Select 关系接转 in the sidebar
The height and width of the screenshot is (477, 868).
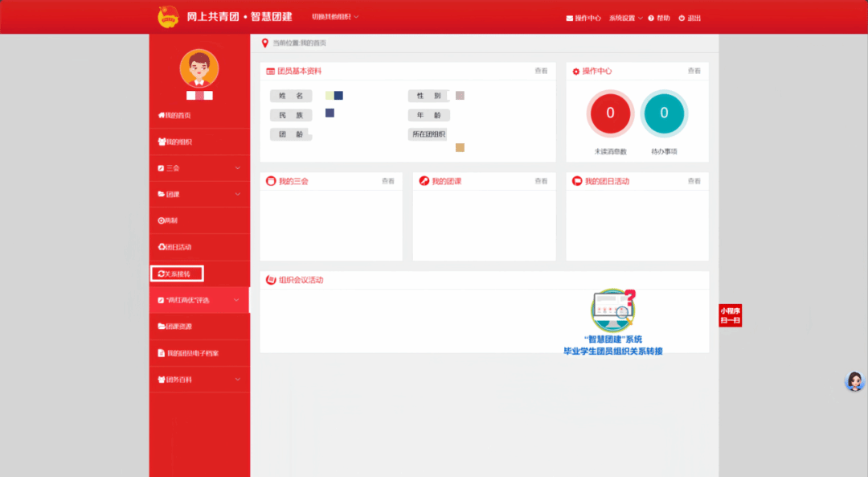pos(176,274)
